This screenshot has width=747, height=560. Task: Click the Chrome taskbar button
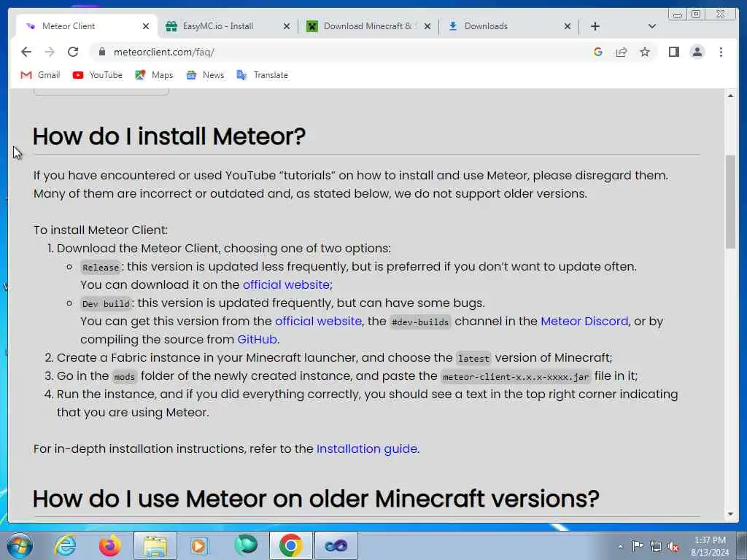[x=291, y=545]
